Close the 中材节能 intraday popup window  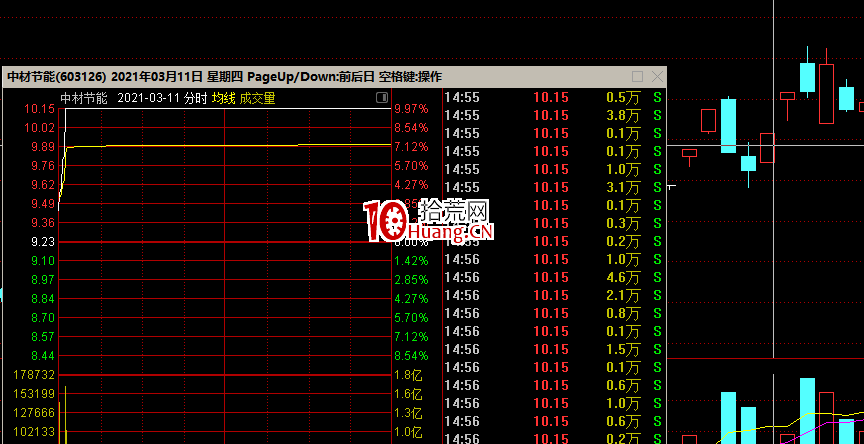656,77
